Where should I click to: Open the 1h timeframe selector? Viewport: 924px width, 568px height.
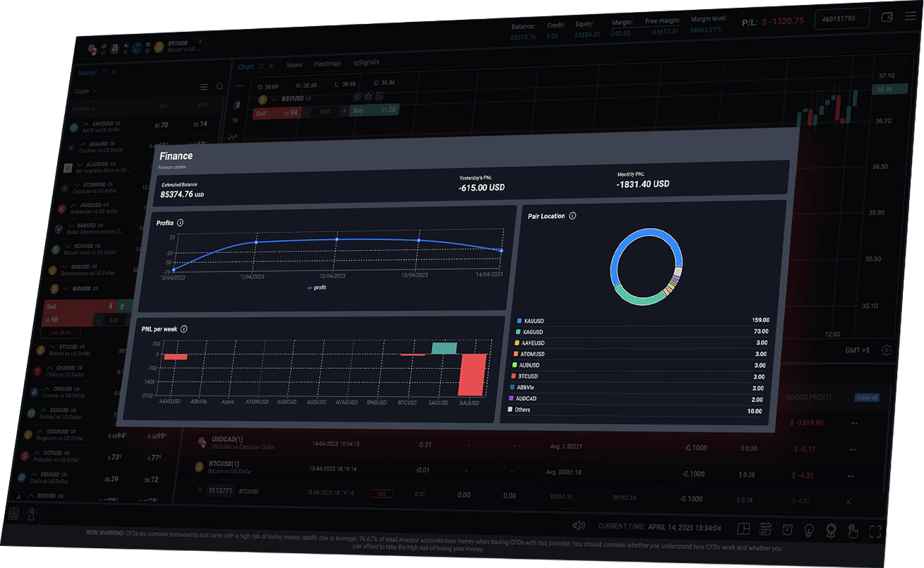click(235, 121)
